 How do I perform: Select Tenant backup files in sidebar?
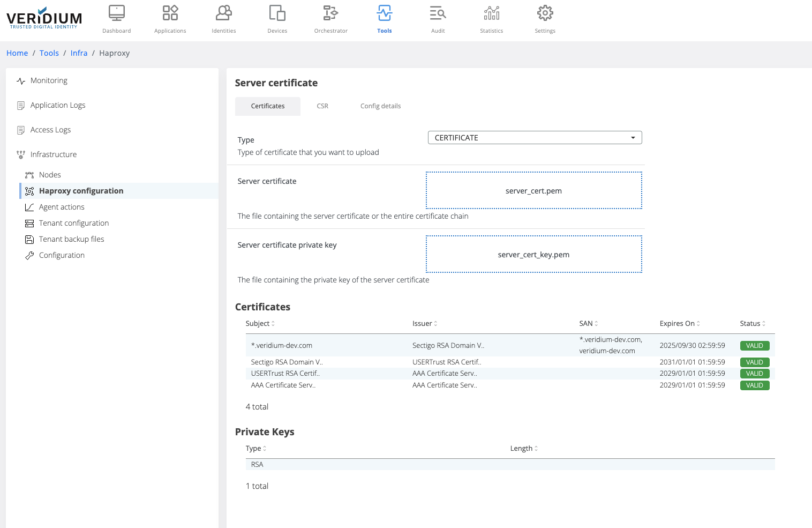(x=71, y=239)
